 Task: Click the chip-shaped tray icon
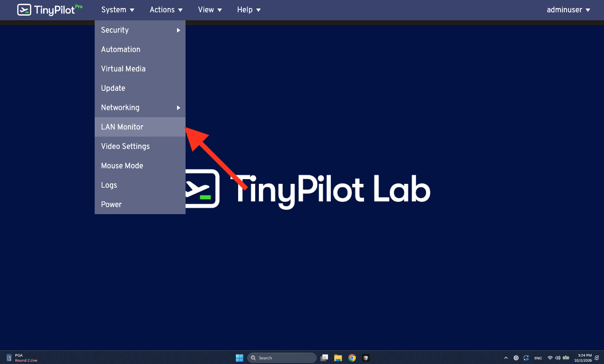tap(516, 358)
